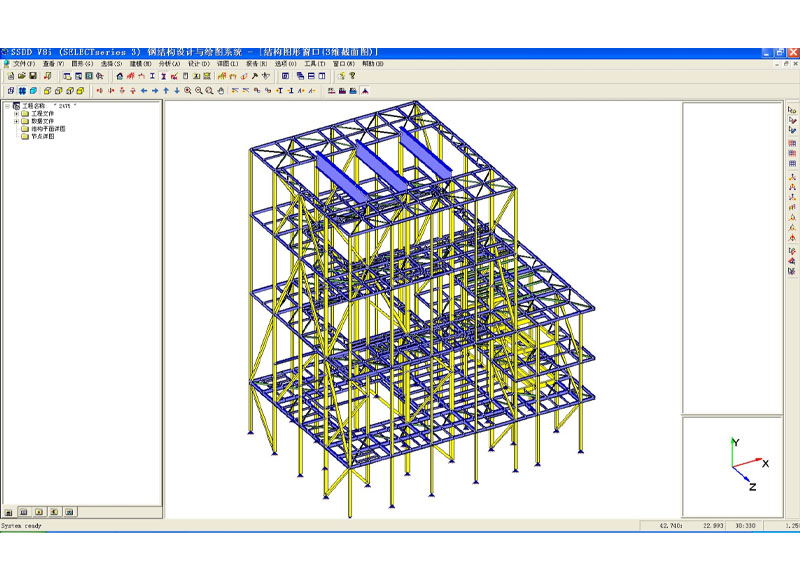The width and height of the screenshot is (800, 578).
Task: Select the 结构平面详图 tree item
Action: (50, 129)
